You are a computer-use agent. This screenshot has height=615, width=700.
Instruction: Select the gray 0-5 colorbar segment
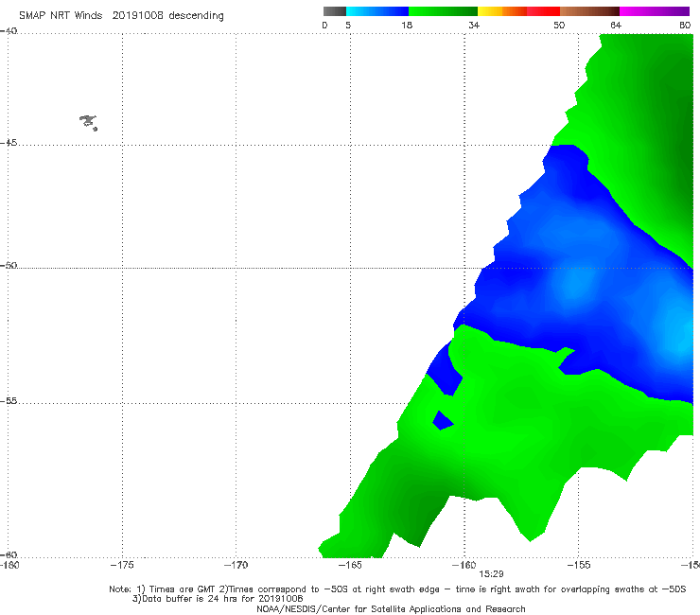335,11
